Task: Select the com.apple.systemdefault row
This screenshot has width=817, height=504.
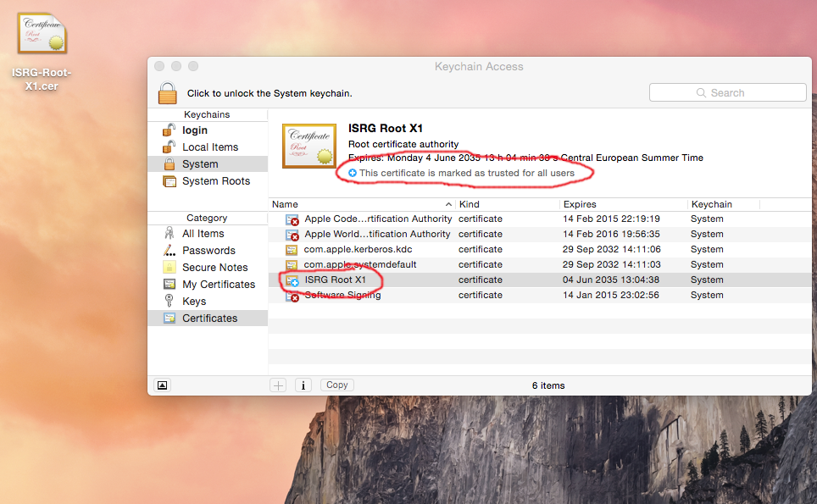Action: click(541, 264)
